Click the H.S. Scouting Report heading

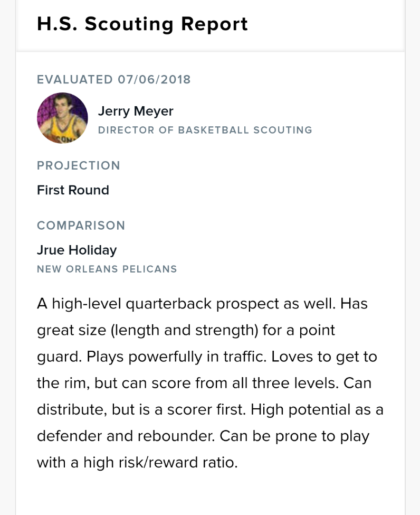[x=142, y=24]
